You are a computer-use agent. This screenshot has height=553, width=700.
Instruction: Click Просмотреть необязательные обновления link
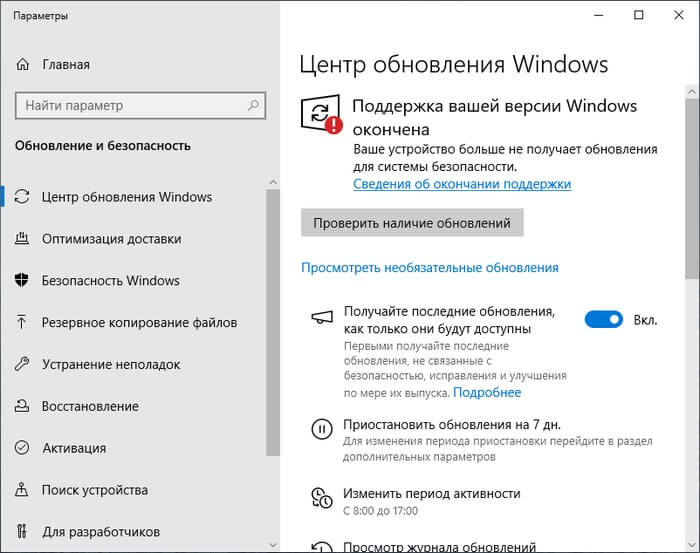click(430, 268)
